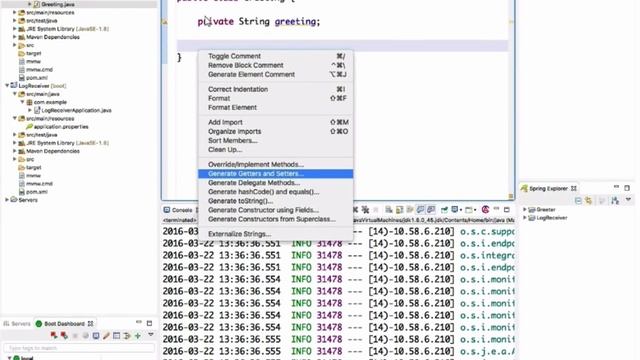Choose Add Import from context menu
This screenshot has width=640, height=360.
click(276, 122)
